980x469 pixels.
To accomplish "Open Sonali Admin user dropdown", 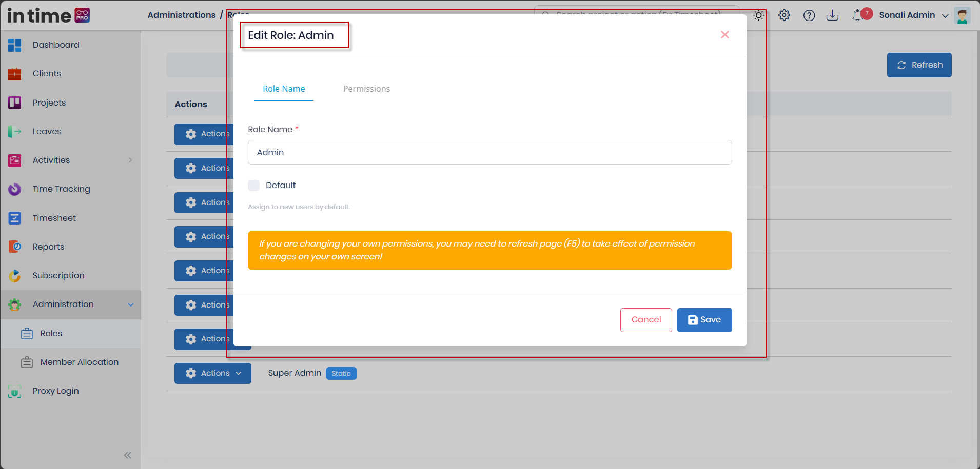I will coord(914,15).
